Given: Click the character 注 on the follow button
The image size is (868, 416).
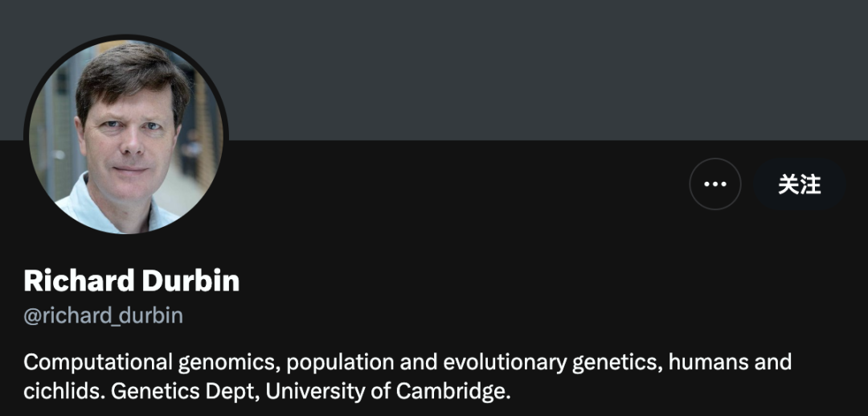Looking at the screenshot, I should pyautogui.click(x=810, y=184).
